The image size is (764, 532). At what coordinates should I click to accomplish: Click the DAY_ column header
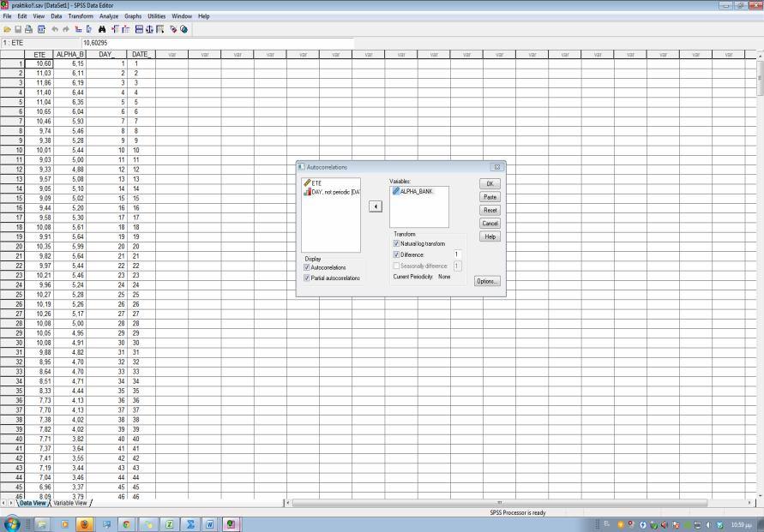[x=106, y=55]
